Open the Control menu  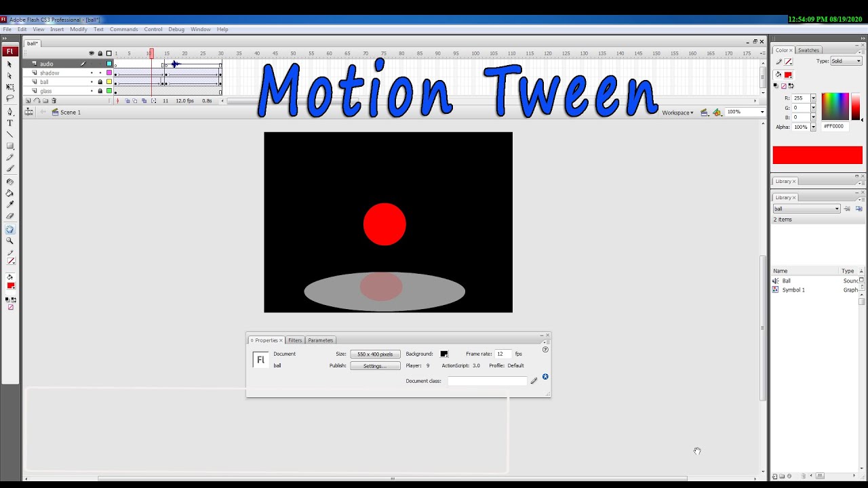click(x=153, y=29)
